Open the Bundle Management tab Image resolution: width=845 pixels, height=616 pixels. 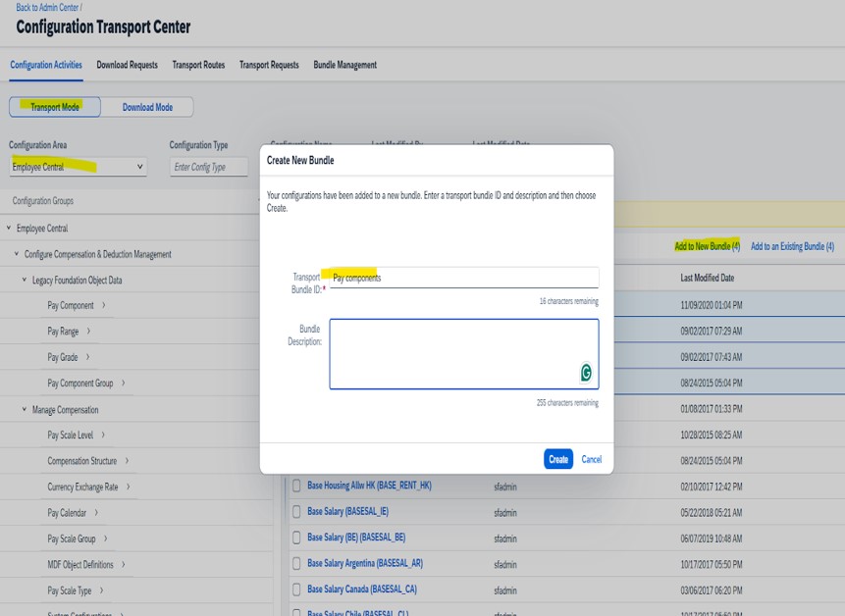344,65
